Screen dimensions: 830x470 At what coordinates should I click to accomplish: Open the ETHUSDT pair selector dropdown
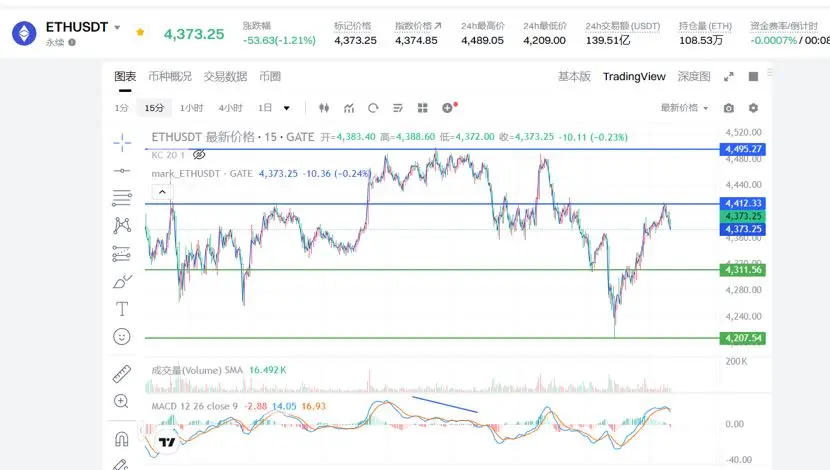118,28
